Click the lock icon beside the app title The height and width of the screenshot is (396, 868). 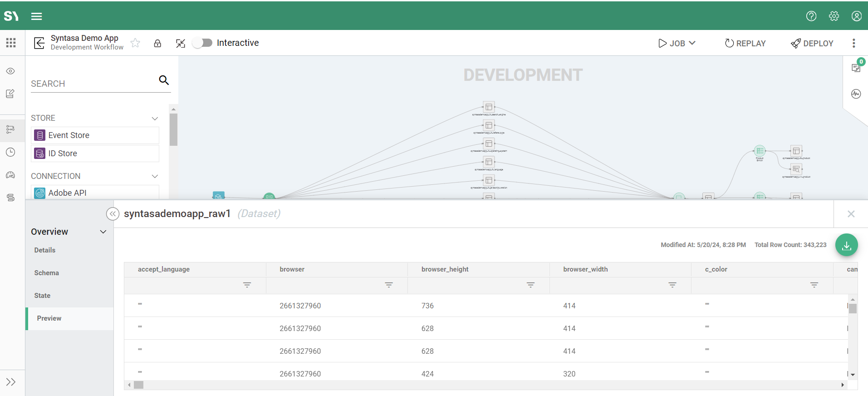pyautogui.click(x=157, y=43)
